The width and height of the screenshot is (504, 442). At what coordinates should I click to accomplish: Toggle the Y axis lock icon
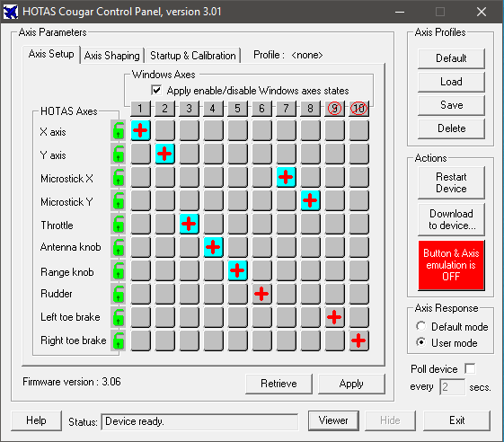tap(118, 154)
